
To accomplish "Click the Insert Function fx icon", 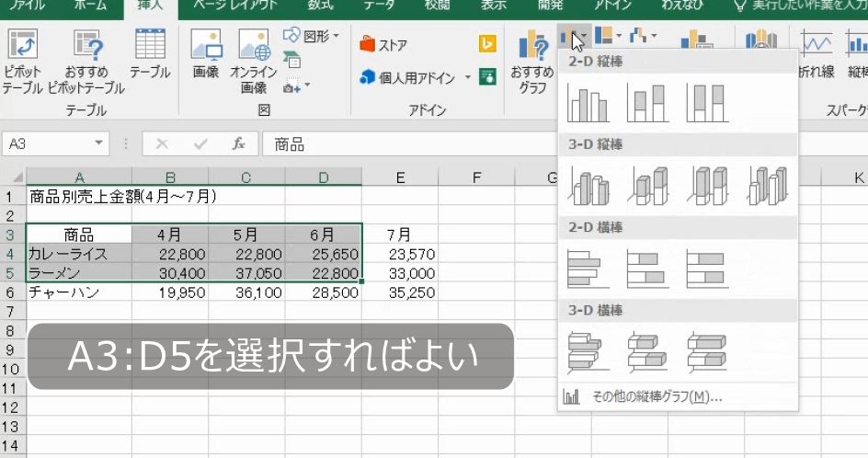I will click(x=238, y=144).
